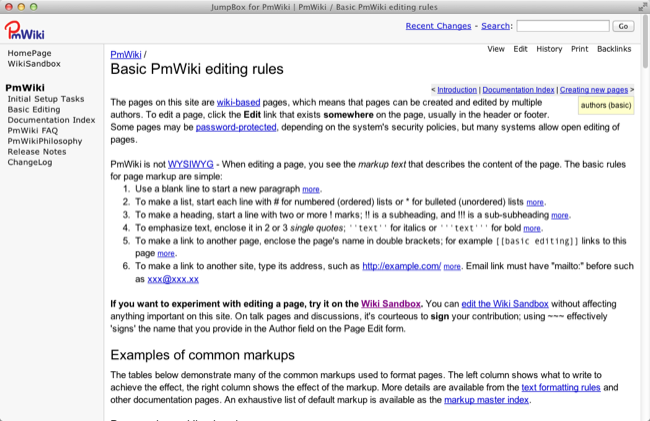Open the password-protected link
The width and height of the screenshot is (650, 421).
[236, 127]
